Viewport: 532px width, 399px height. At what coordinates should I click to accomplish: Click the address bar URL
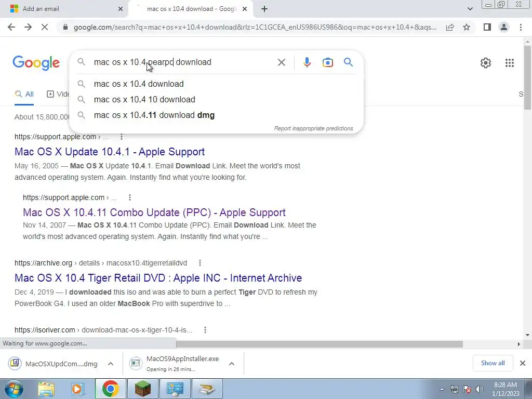click(x=255, y=27)
